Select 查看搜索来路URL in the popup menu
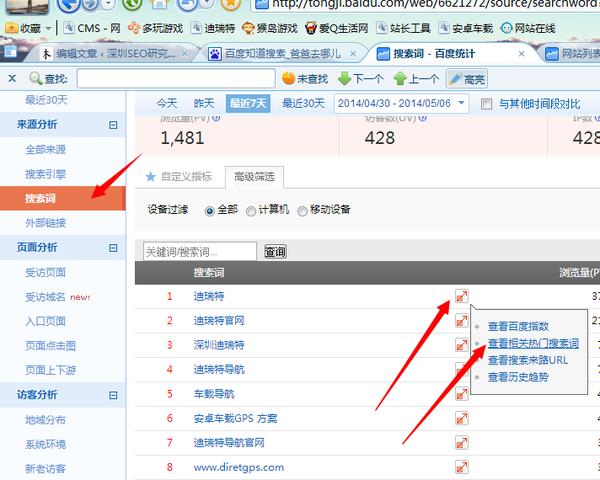Viewport: 600px width, 480px height. click(528, 360)
